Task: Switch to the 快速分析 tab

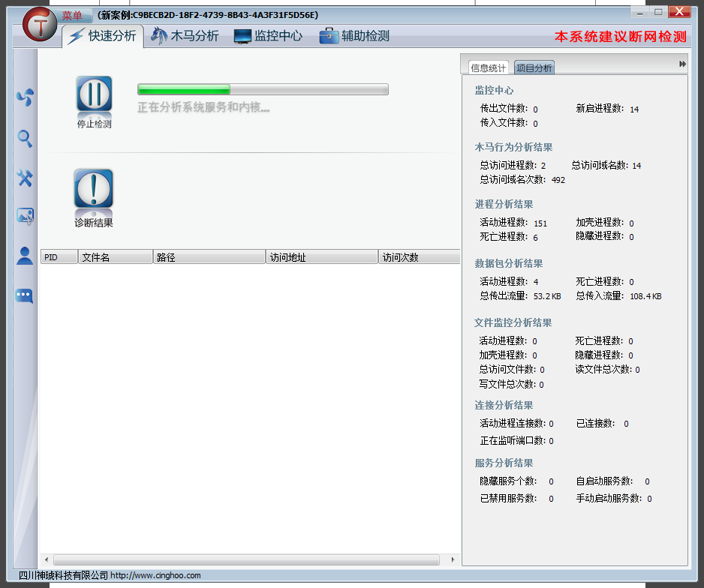Action: 103,36
